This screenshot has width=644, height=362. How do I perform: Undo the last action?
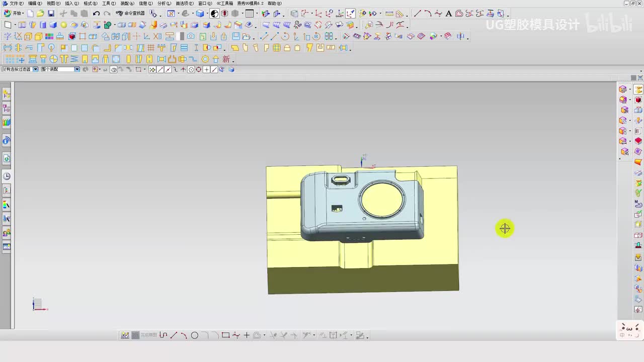point(96,14)
